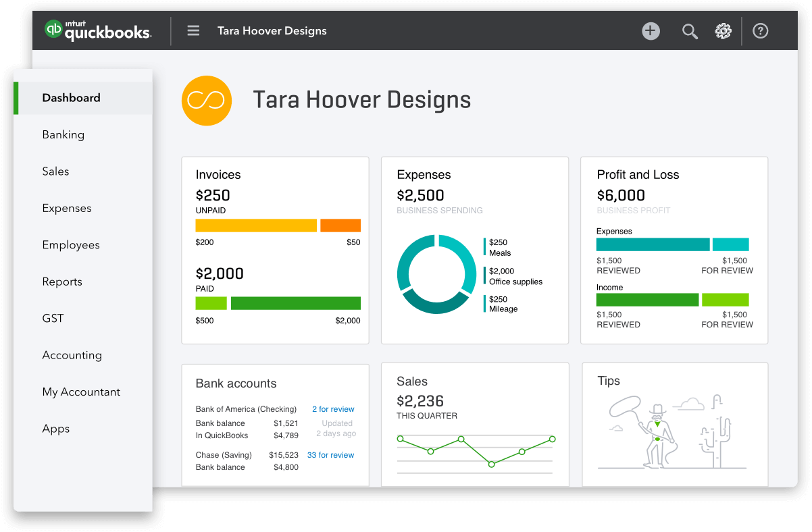Select the Meals $250 legend entry
The height and width of the screenshot is (532, 812).
pos(497,248)
